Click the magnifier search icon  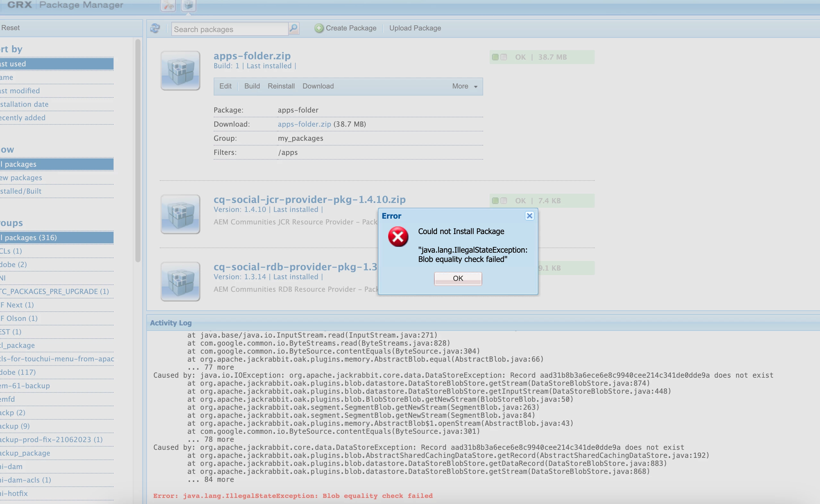(x=294, y=28)
